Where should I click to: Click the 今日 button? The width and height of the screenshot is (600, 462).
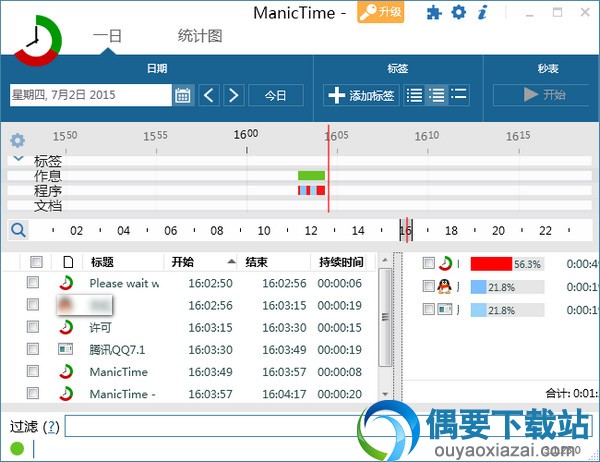pyautogui.click(x=276, y=95)
